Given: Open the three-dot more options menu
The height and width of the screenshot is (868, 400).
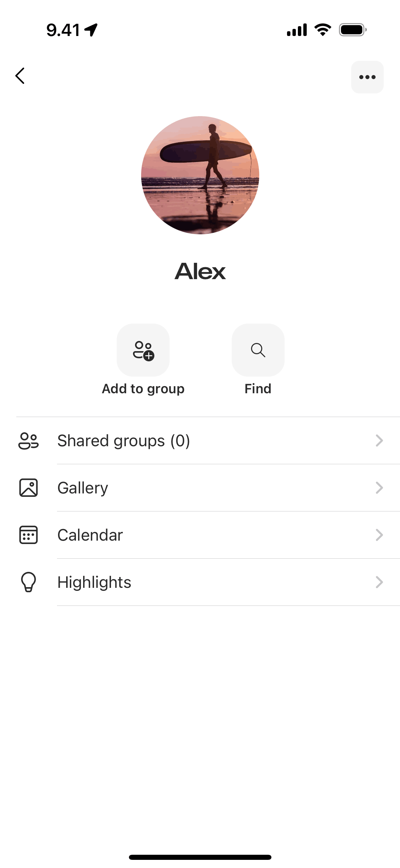Looking at the screenshot, I should (367, 77).
